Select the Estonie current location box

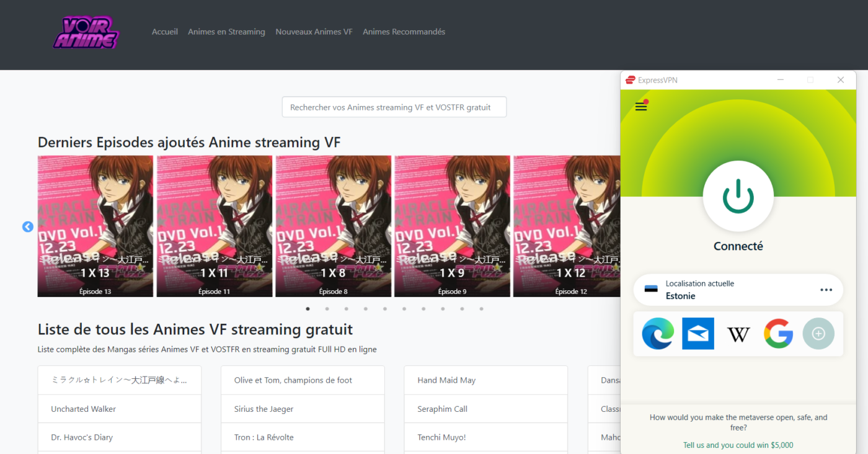(738, 290)
